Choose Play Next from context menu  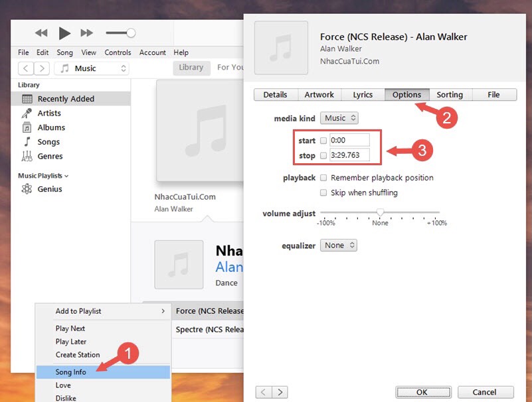coord(103,328)
